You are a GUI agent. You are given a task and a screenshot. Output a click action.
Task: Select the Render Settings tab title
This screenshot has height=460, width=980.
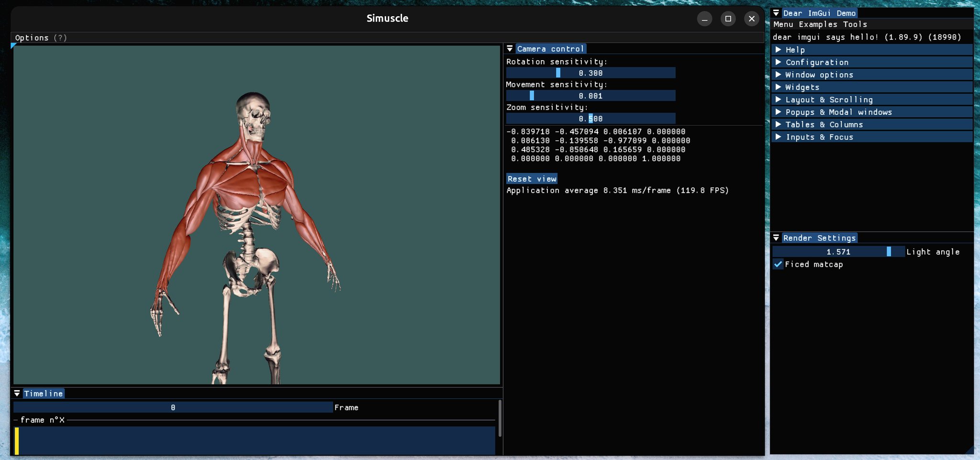click(819, 238)
